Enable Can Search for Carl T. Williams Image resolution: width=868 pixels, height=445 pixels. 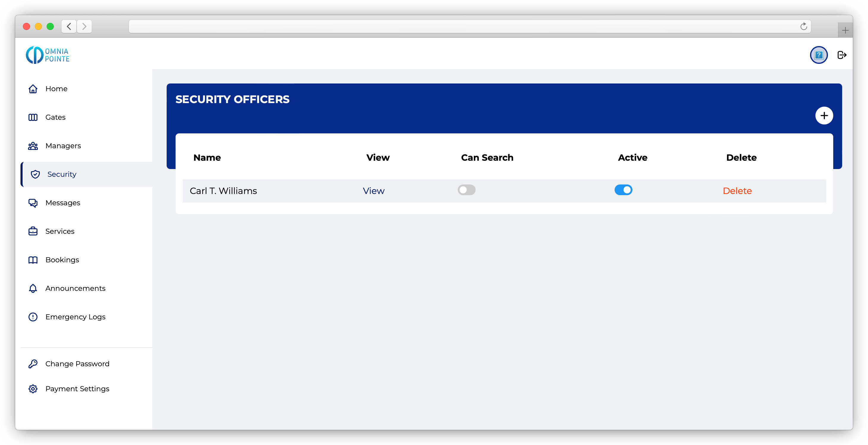[x=466, y=190]
